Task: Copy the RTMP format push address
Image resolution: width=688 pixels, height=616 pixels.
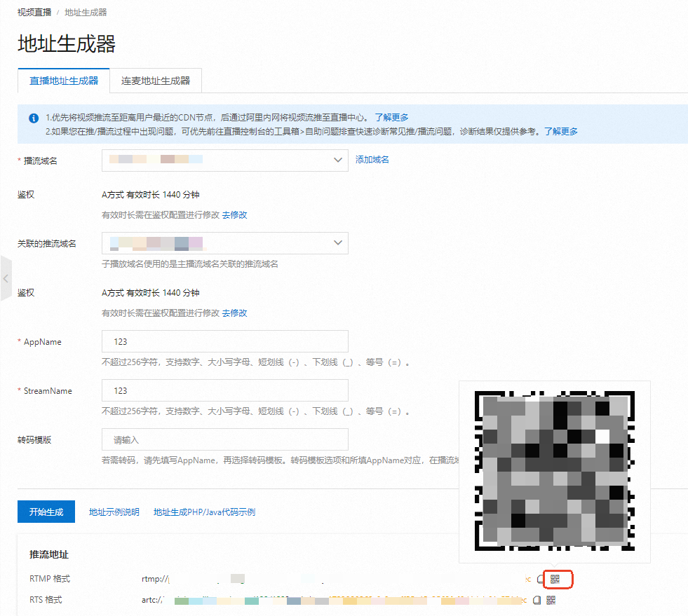Action: click(x=541, y=579)
